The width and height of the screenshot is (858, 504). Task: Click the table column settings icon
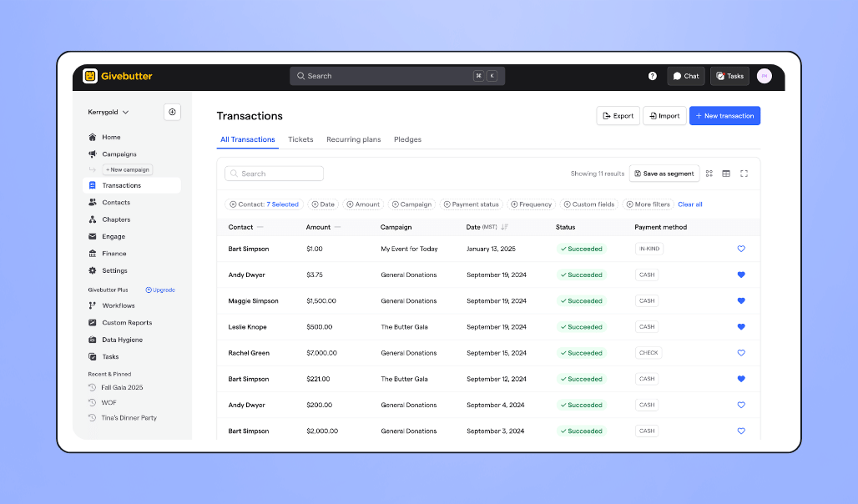[x=725, y=174]
